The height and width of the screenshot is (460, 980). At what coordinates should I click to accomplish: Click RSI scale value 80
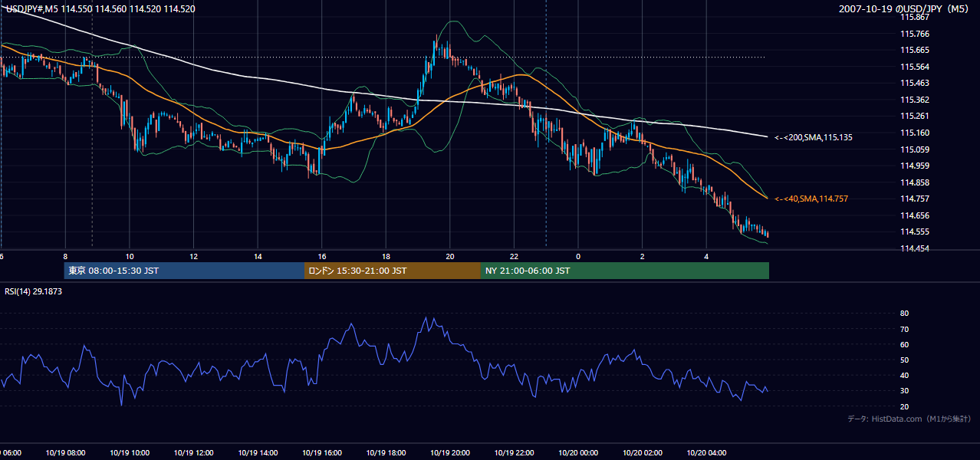(904, 314)
